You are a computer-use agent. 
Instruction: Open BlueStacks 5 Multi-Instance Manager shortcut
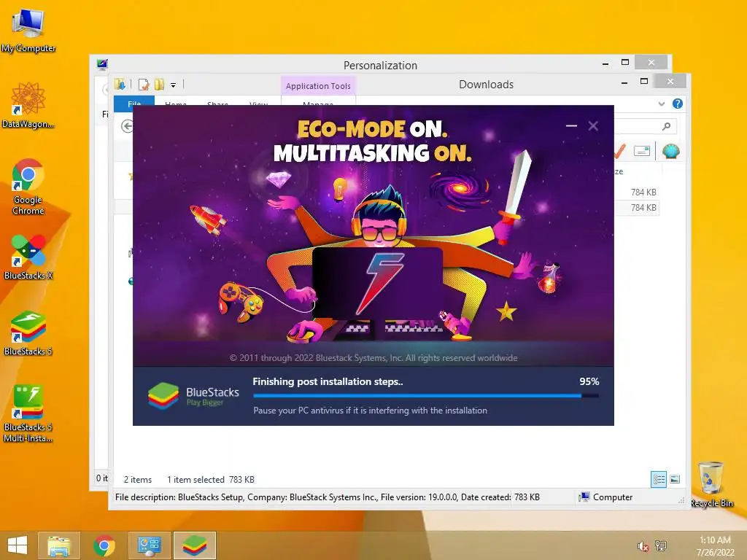click(28, 413)
